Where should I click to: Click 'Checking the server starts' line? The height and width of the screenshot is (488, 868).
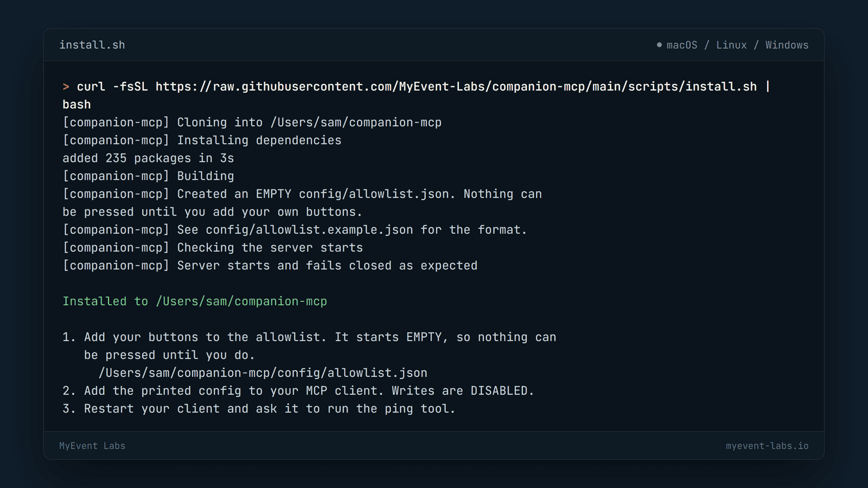(x=213, y=248)
